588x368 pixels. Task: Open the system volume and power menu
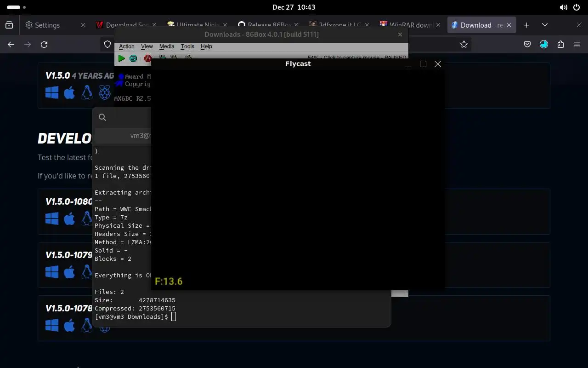point(570,7)
